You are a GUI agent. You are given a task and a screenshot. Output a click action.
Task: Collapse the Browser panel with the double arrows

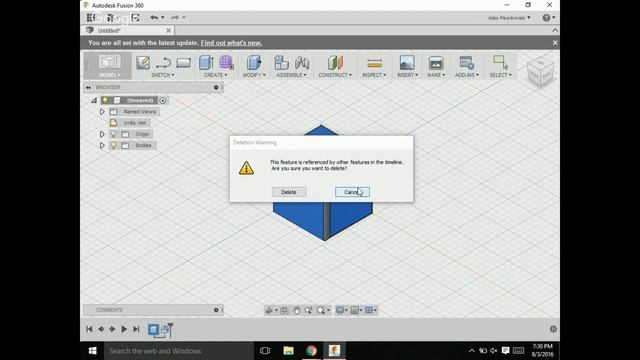pyautogui.click(x=88, y=87)
